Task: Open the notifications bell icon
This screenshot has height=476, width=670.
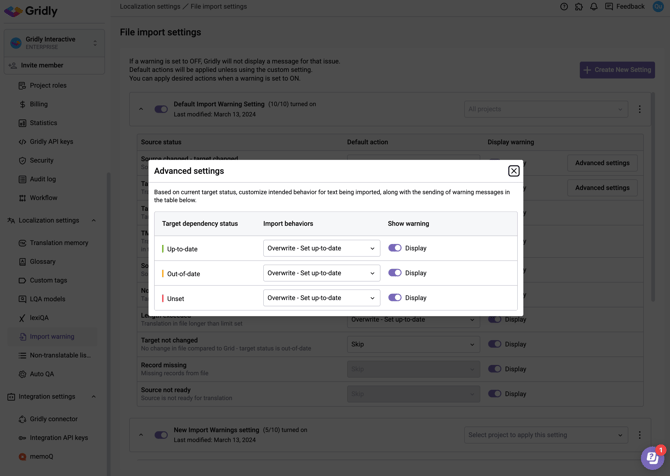Action: tap(593, 7)
